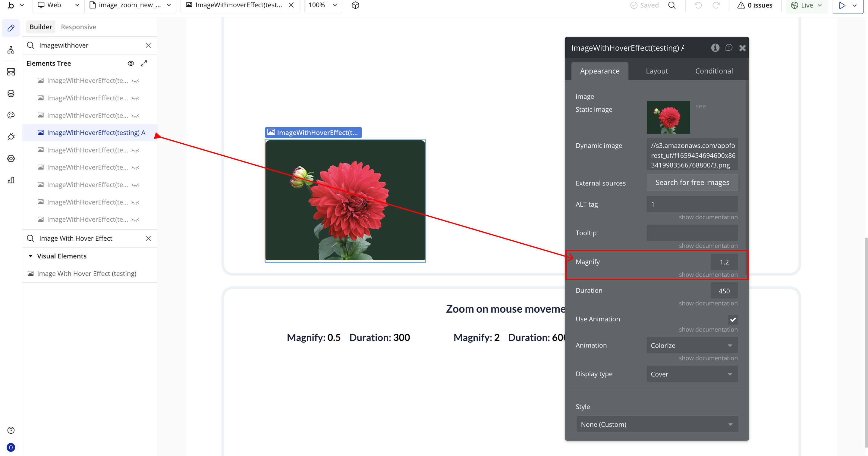Open the Display type dropdown showing Cover
Screen dimensions: 868x456
(x=692, y=374)
